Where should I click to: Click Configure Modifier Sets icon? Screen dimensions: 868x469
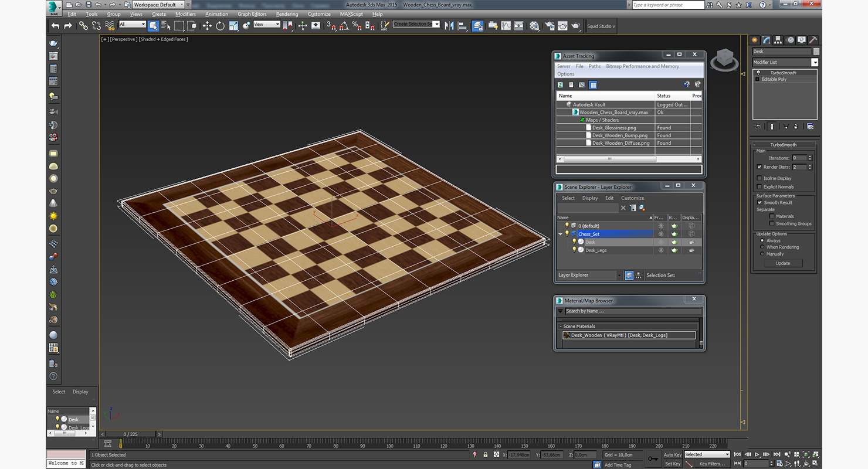810,126
